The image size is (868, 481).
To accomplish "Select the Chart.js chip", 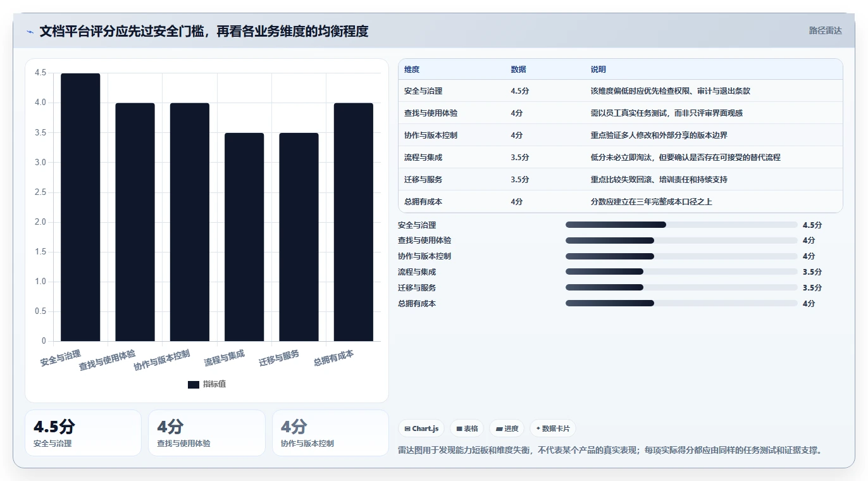I will click(421, 428).
